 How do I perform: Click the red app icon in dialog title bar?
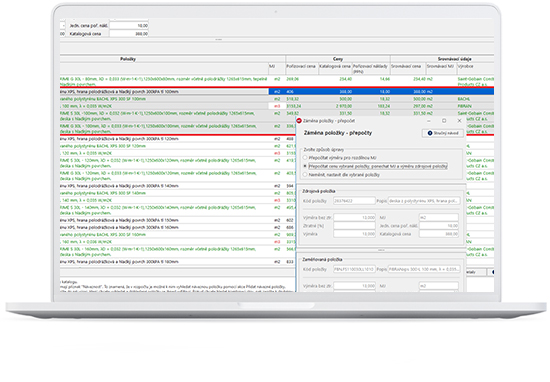point(299,121)
